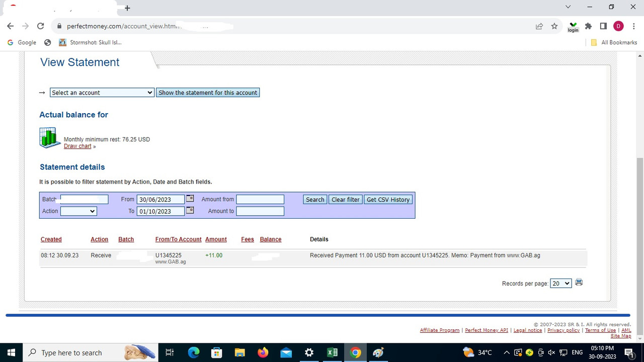Viewport: 644px width, 362px height.
Task: Open the To date calendar picker icon
Action: click(190, 210)
